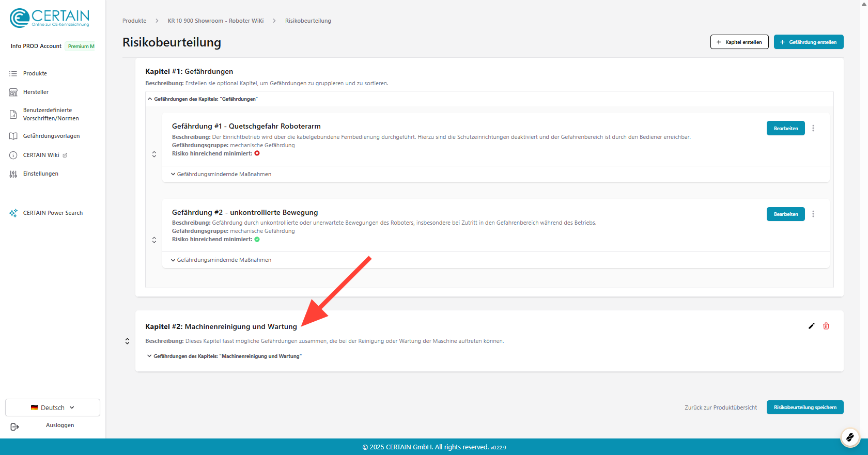Click the CERTAIN Wiki info icon
868x455 pixels.
point(13,155)
